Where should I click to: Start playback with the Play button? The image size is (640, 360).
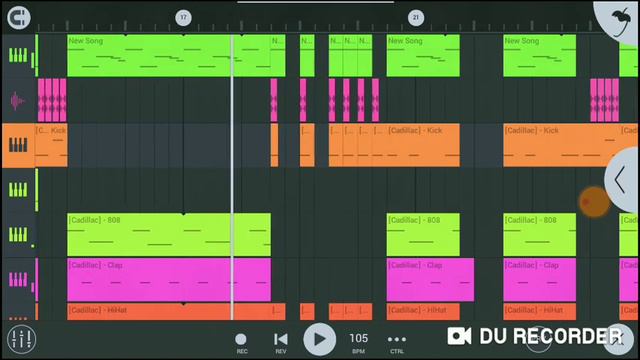pos(319,339)
